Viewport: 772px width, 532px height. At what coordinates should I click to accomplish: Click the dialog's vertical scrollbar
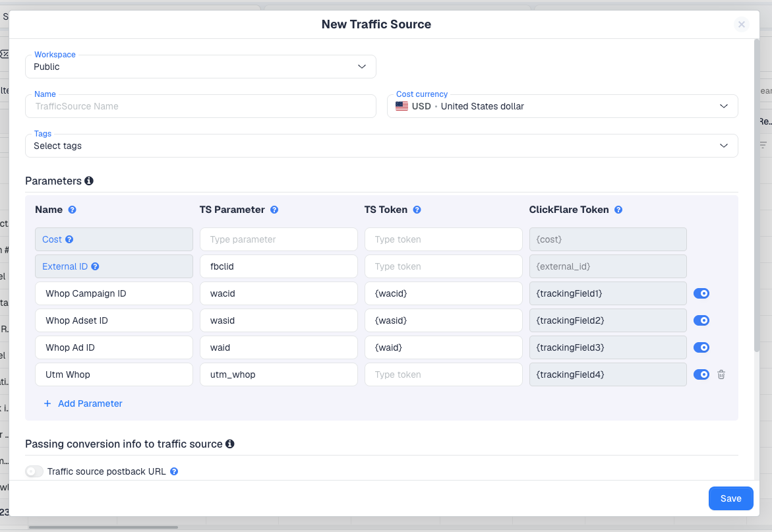pos(757,195)
